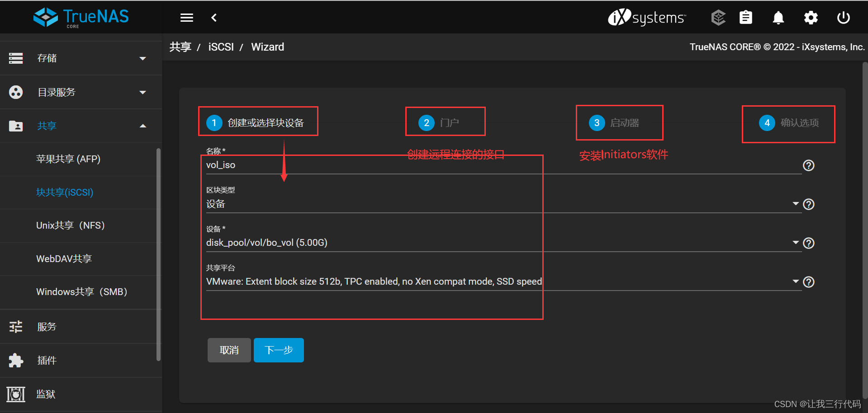Open the iXsystems logo link
This screenshot has height=413, width=868.
point(647,18)
